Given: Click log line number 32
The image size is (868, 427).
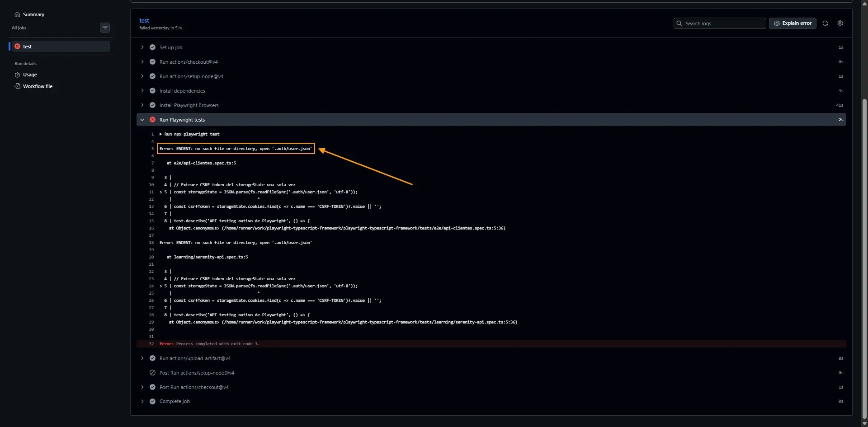Looking at the screenshot, I should (151, 344).
